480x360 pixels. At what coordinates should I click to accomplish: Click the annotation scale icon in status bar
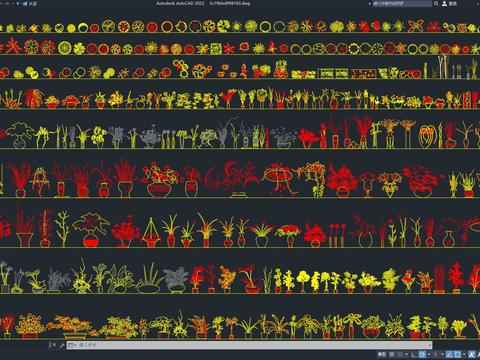click(x=472, y=354)
